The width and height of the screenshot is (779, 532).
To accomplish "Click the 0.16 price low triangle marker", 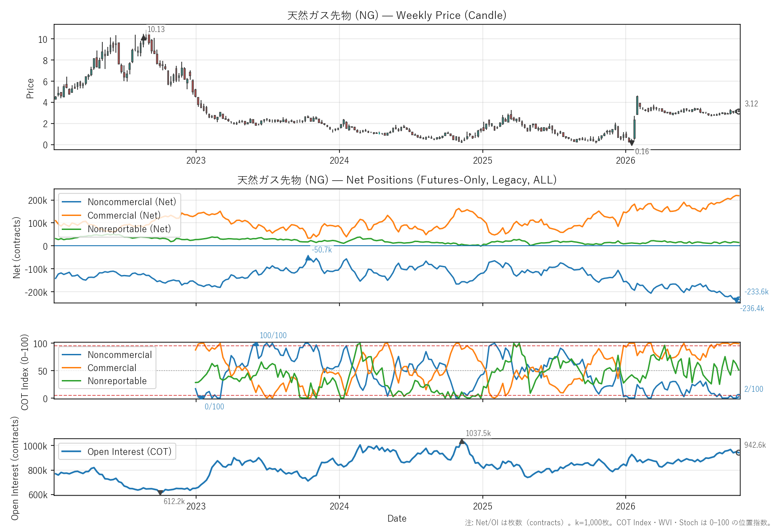I will click(632, 143).
